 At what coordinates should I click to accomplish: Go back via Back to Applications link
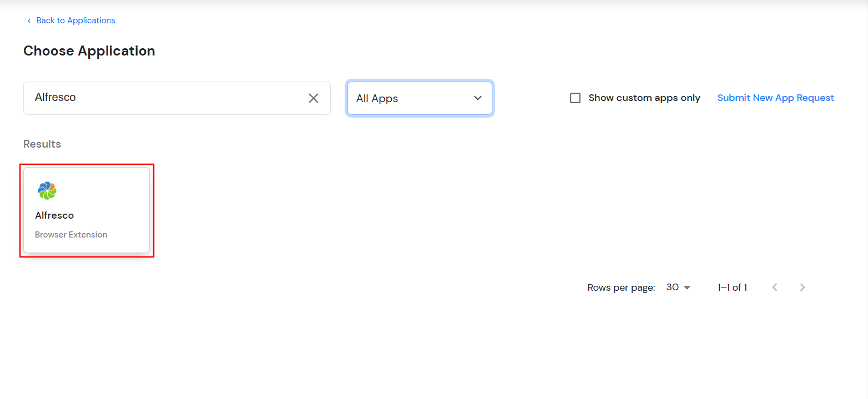click(71, 21)
